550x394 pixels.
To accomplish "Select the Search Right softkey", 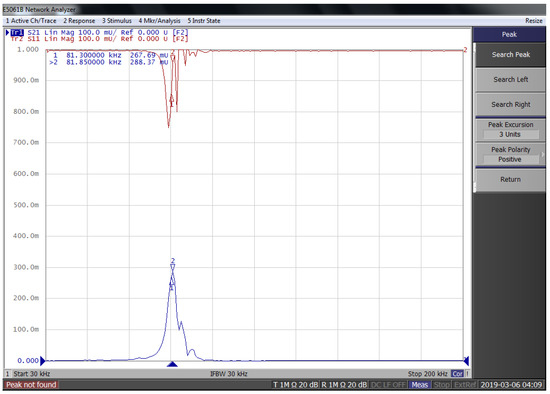I will (x=510, y=105).
